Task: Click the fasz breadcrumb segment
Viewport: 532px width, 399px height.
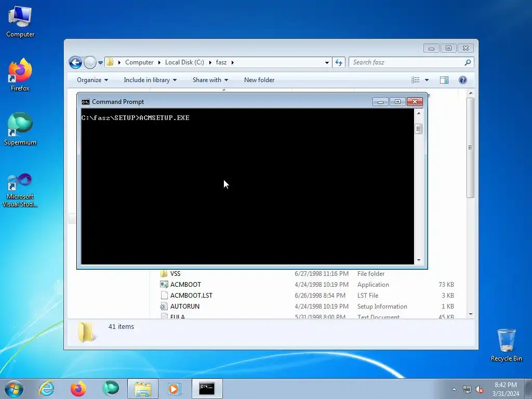Action: (221, 62)
